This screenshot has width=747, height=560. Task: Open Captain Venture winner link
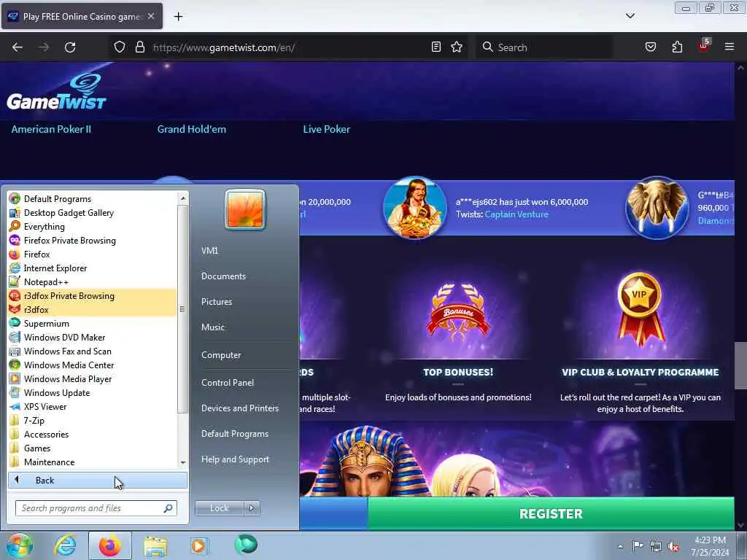click(516, 214)
